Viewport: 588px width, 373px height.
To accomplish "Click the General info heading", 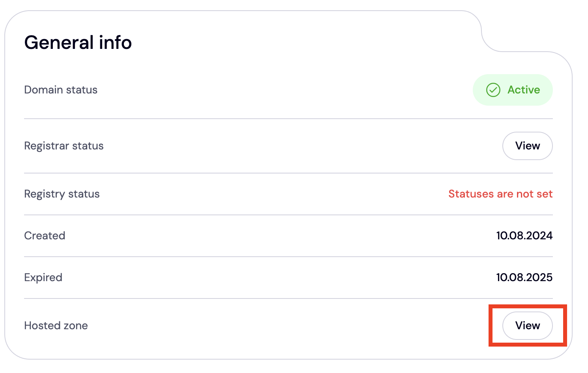I will pos(78,43).
